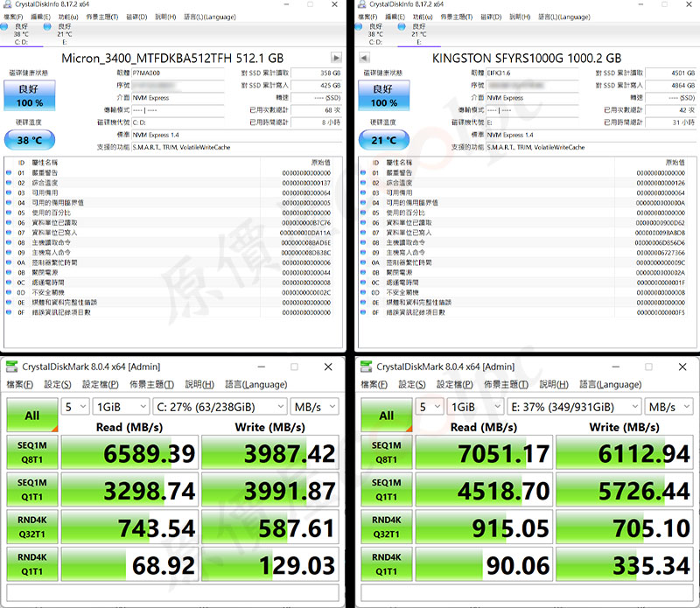Click 良好 100 % health status button in Micron window
The height and width of the screenshot is (608, 700).
[30, 95]
